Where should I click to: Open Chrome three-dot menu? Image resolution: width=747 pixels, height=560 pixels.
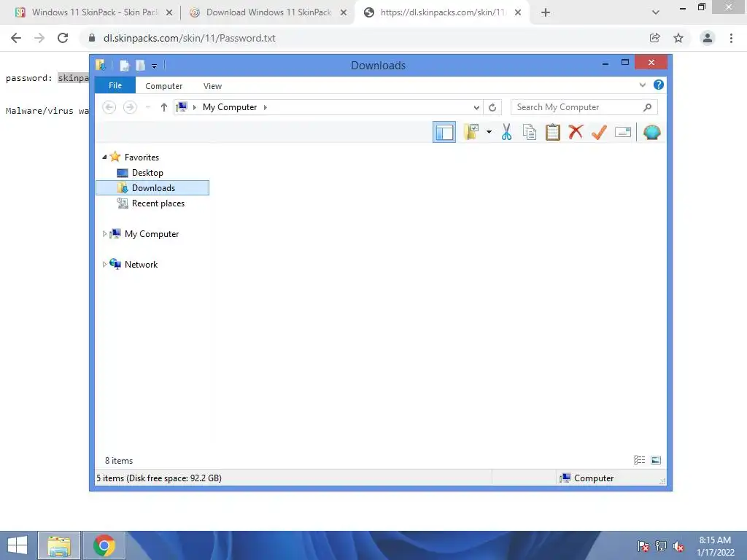731,38
